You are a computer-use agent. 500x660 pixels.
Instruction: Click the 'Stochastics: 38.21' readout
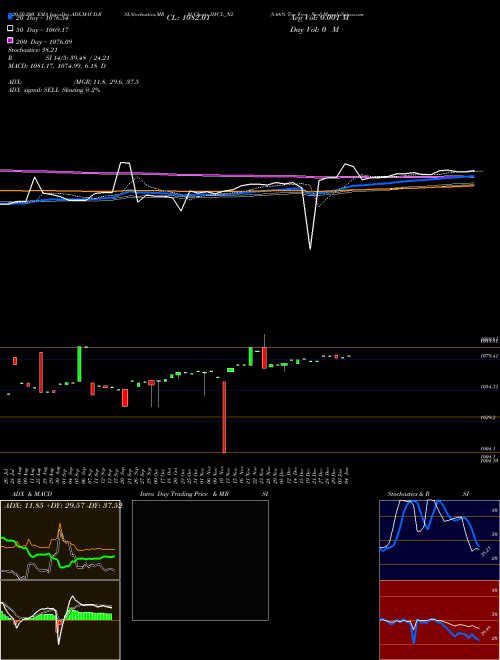(x=33, y=50)
